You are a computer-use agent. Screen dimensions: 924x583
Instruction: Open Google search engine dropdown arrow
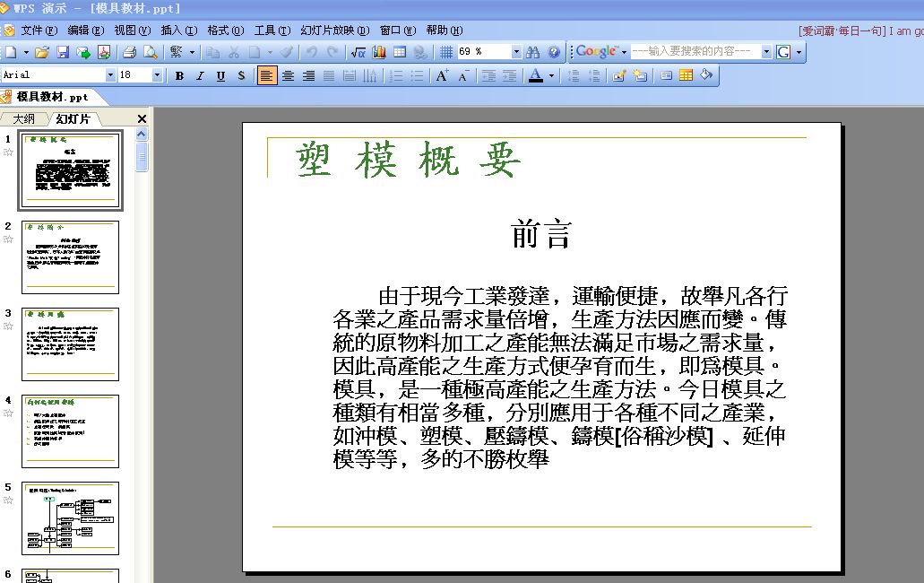(x=624, y=52)
